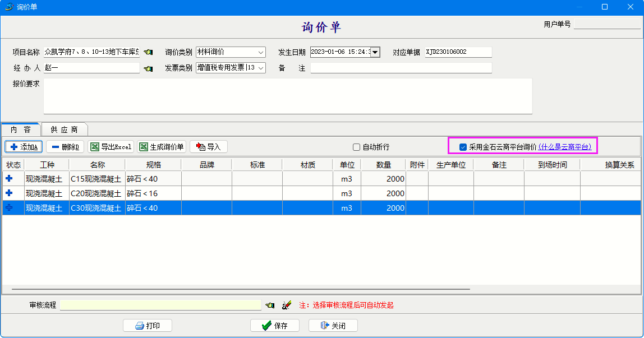Click the 经办人 lookup hand icon
This screenshot has width=644, height=338.
pyautogui.click(x=148, y=68)
